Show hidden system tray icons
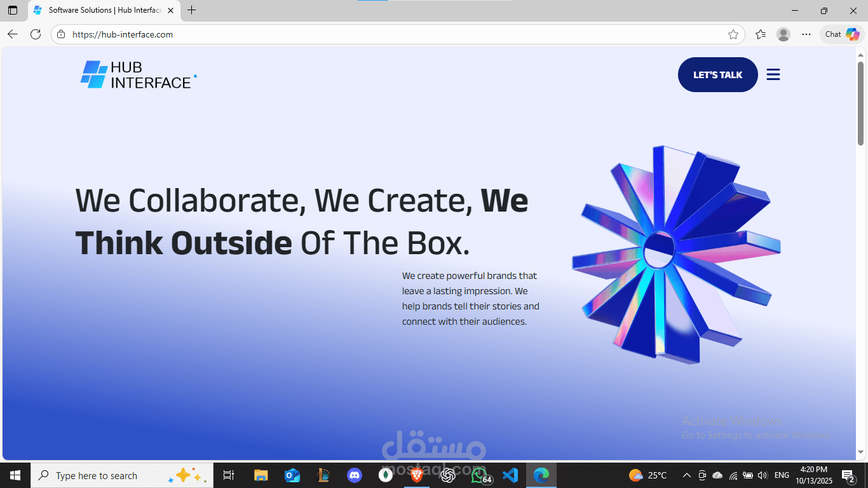868x488 pixels. click(x=687, y=475)
